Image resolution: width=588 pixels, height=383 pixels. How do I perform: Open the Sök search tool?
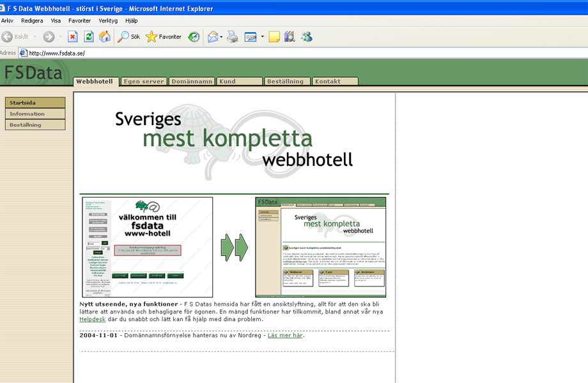click(x=128, y=36)
